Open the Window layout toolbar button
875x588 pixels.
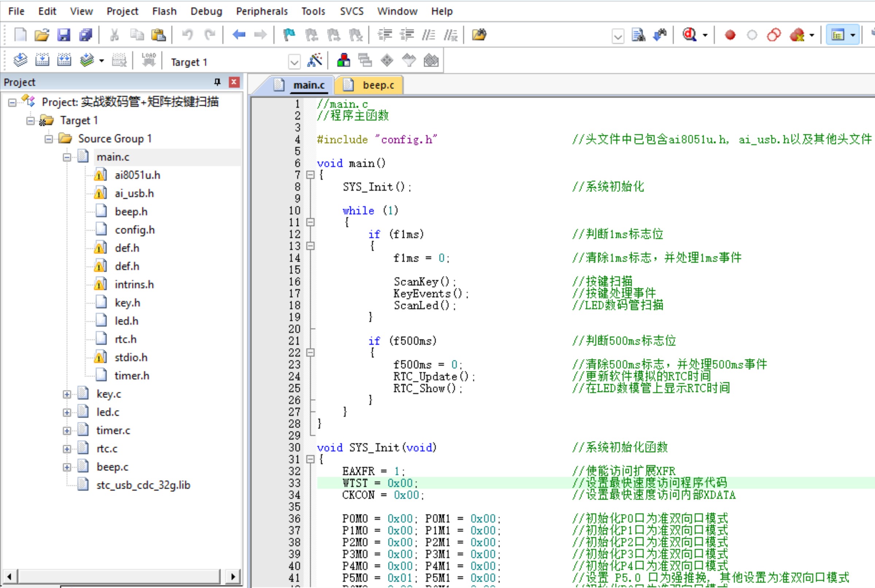(x=838, y=35)
